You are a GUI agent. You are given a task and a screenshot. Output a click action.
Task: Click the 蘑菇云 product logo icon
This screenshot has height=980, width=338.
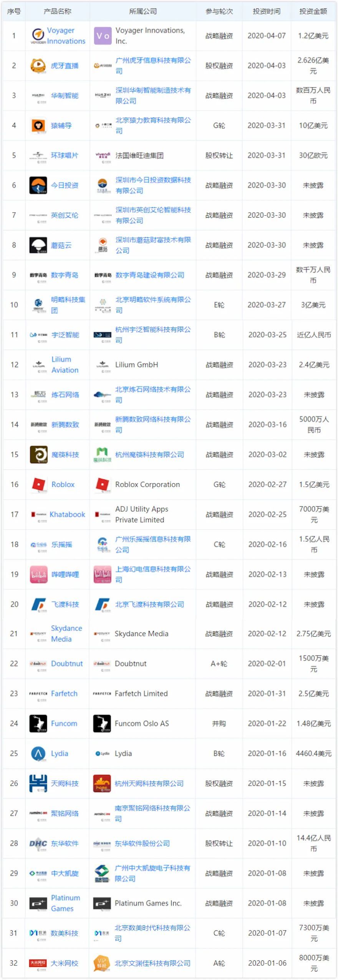tap(38, 245)
